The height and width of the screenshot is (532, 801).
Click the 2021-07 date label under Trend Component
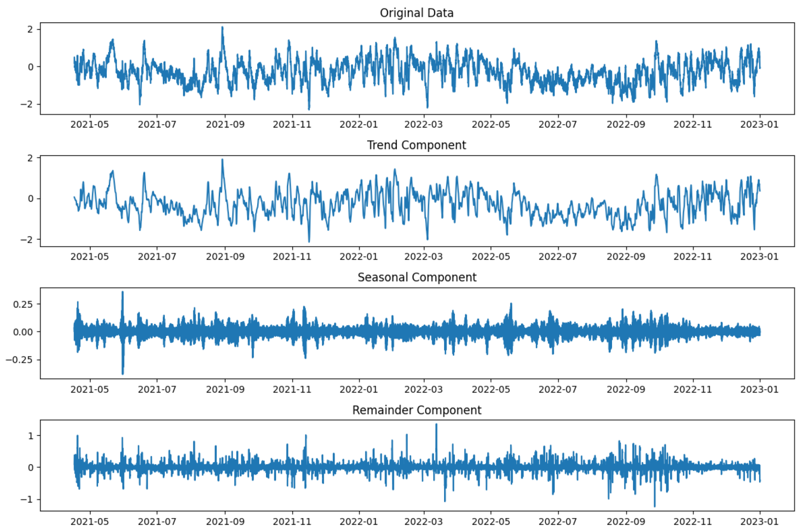click(x=157, y=257)
